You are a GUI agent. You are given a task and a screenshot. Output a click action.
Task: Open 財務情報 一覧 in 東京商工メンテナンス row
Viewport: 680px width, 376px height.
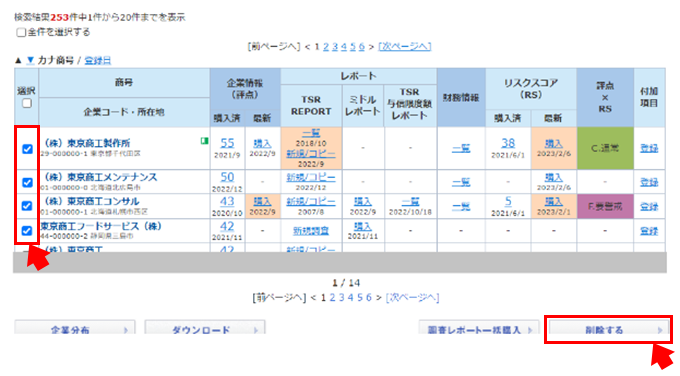461,182
